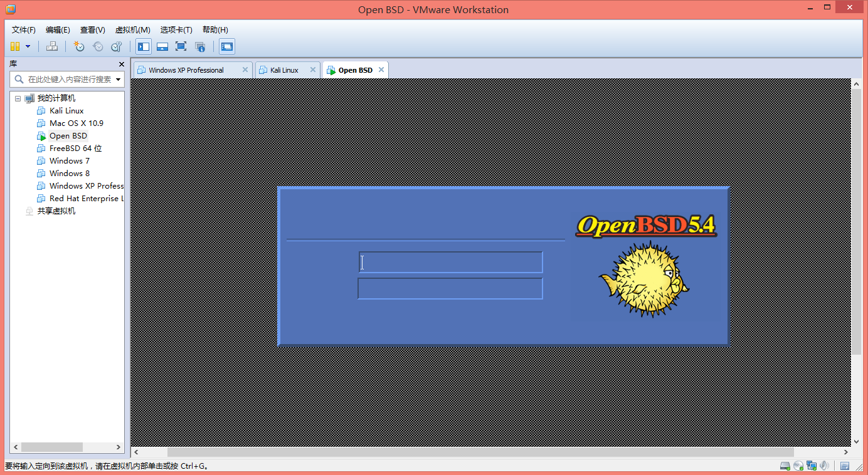Click the Open BSD tab
Image resolution: width=868 pixels, height=475 pixels.
tap(355, 70)
